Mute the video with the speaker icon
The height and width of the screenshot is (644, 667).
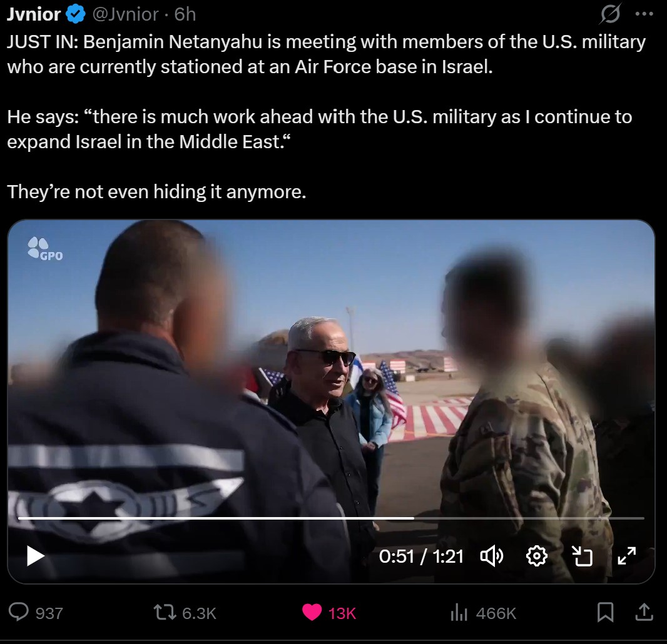point(492,556)
